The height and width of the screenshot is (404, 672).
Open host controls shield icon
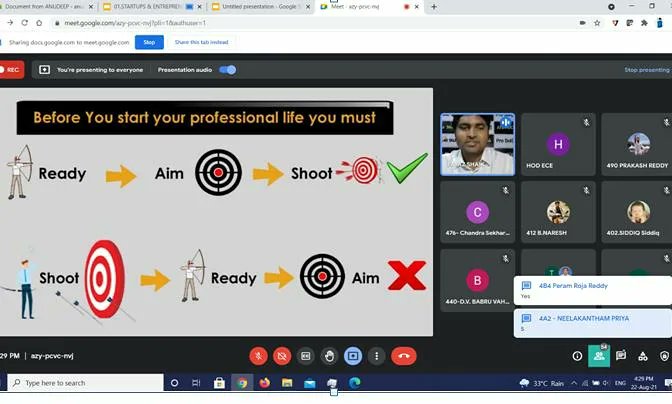click(x=664, y=356)
